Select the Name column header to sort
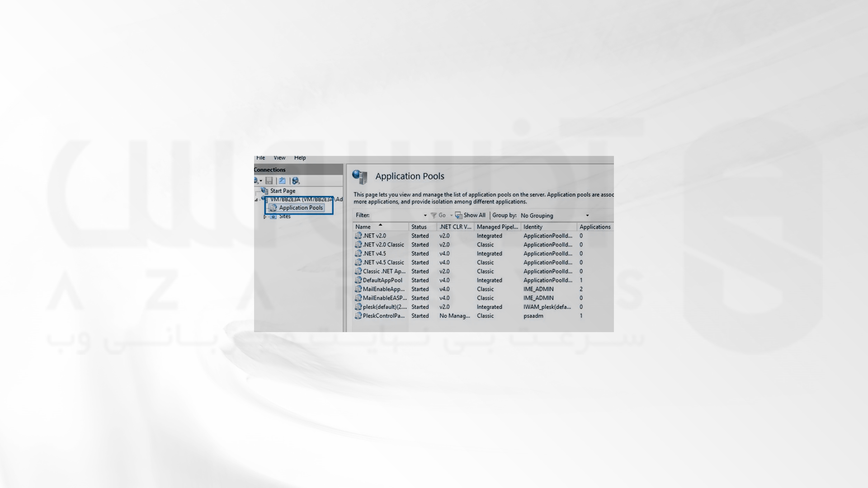 (364, 226)
